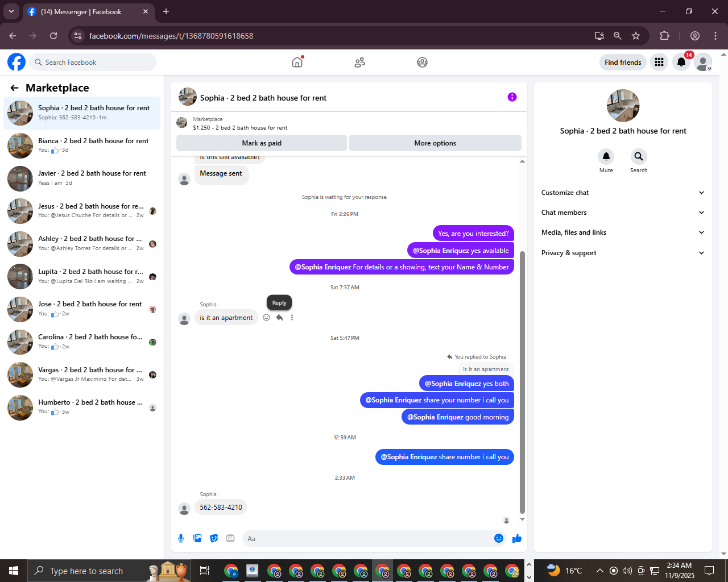Open Jesus conversation in list
Image resolution: width=728 pixels, height=582 pixels.
[82, 211]
